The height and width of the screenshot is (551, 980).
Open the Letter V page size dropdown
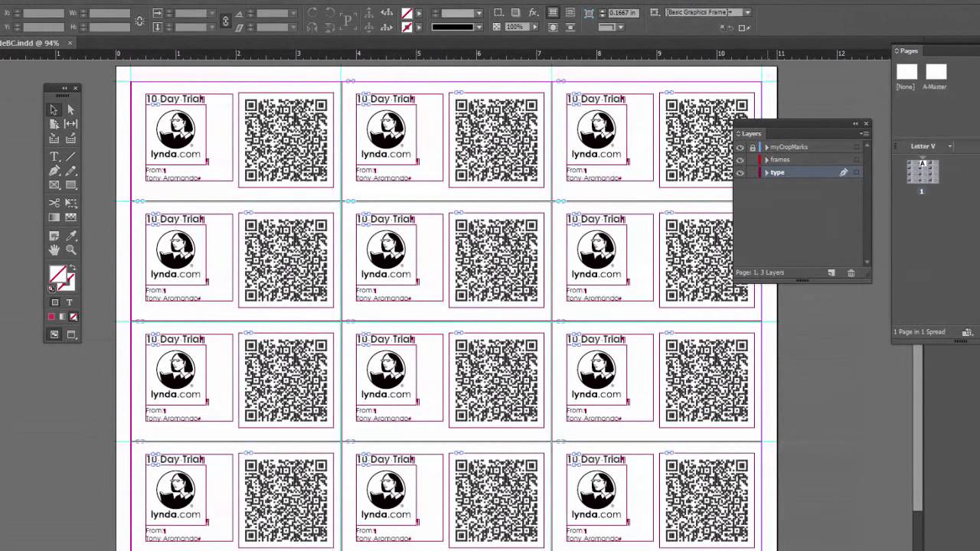pyautogui.click(x=950, y=146)
